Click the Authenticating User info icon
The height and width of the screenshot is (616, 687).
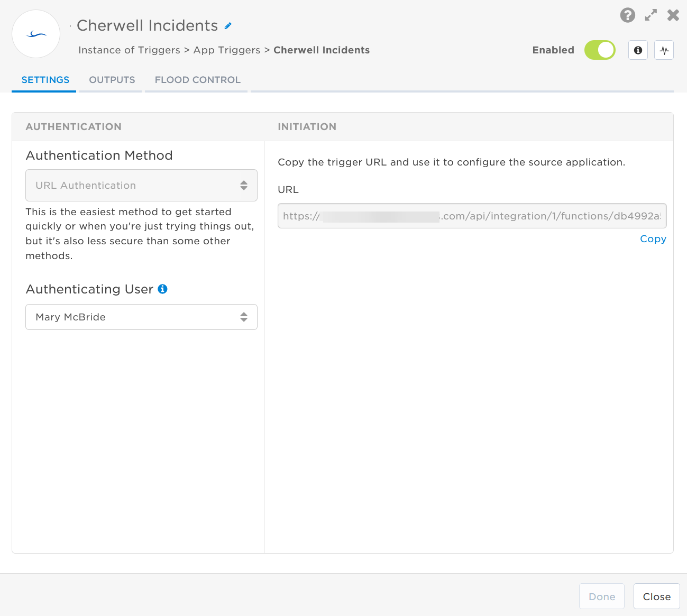163,289
